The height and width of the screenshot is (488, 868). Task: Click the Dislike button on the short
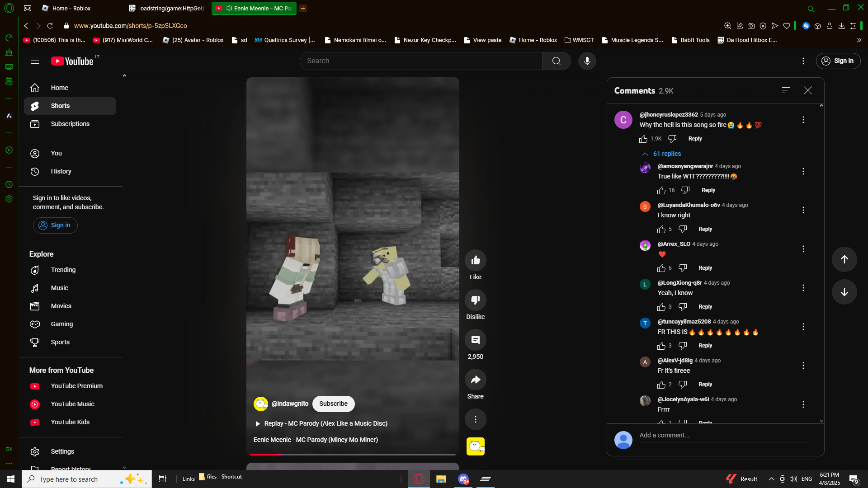pos(475,300)
